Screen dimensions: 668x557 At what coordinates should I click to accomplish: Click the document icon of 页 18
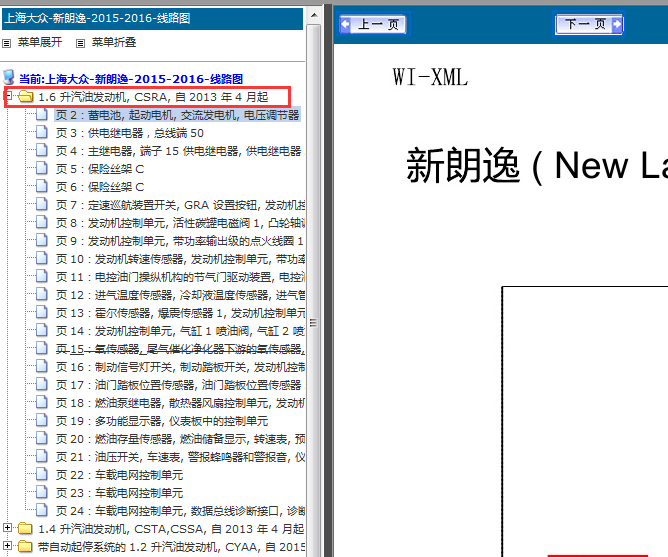(x=42, y=402)
